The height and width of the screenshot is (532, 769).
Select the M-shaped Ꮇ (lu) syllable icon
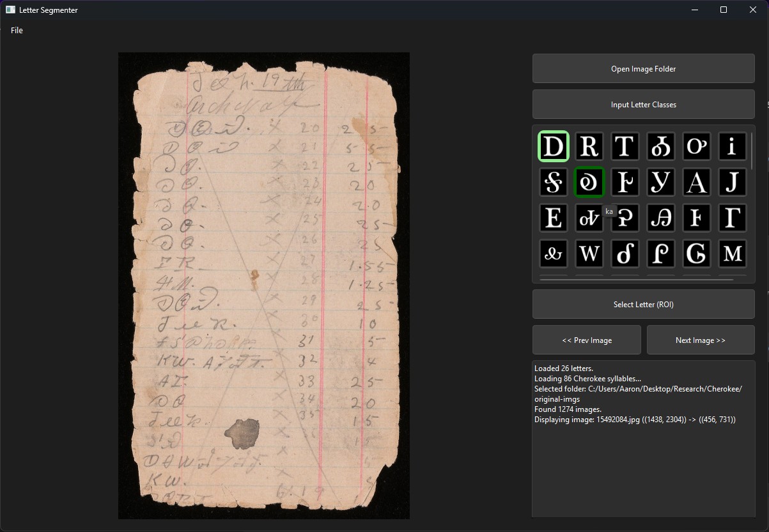(732, 254)
